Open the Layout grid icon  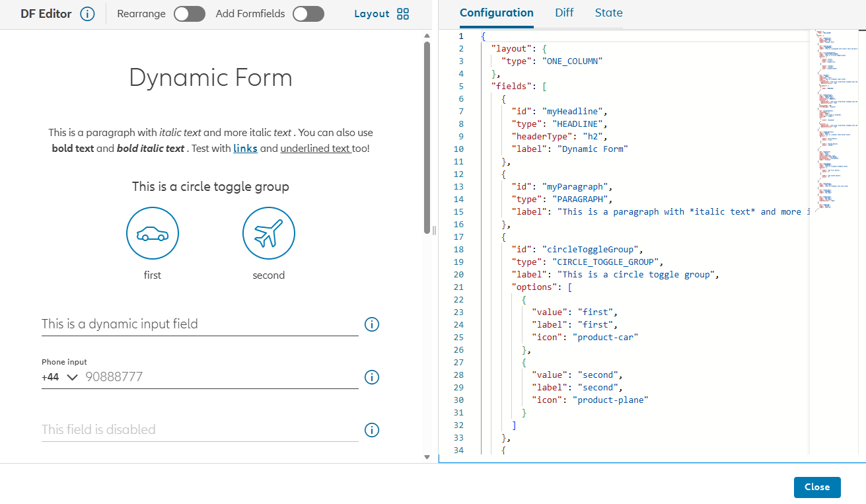(x=403, y=14)
